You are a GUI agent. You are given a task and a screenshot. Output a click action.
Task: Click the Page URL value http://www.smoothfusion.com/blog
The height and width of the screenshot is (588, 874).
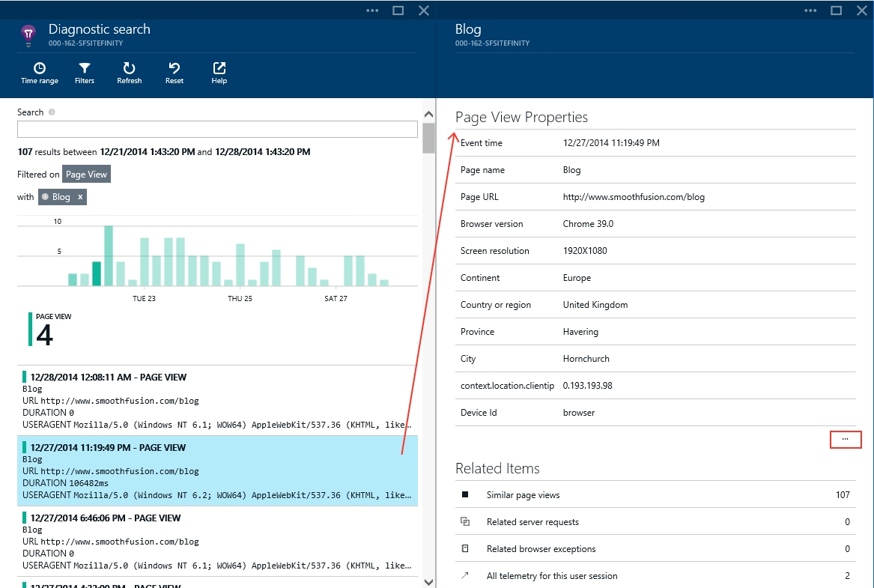pos(634,197)
